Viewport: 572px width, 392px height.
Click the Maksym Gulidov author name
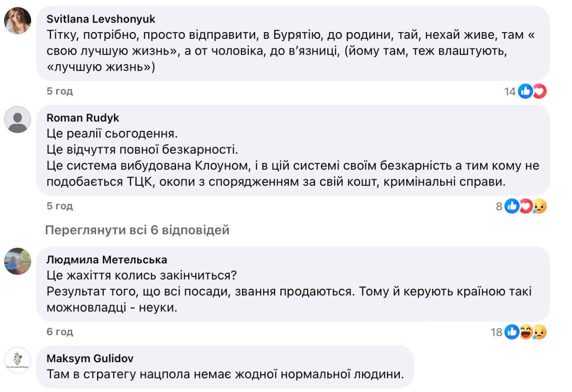(90, 358)
